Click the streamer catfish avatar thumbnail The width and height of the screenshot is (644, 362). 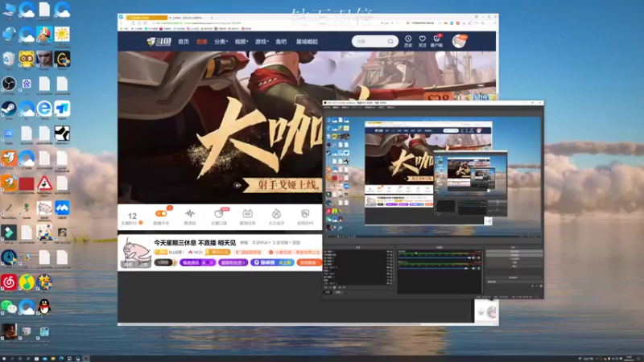point(136,252)
